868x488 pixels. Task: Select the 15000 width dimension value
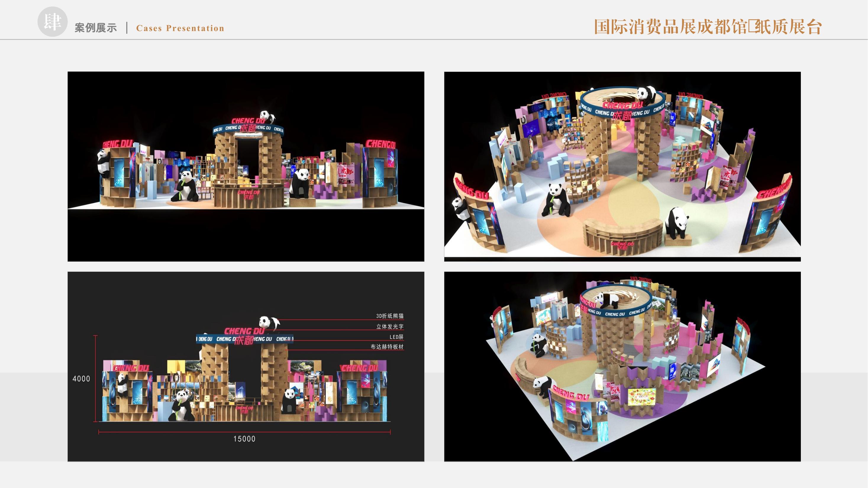pyautogui.click(x=244, y=439)
